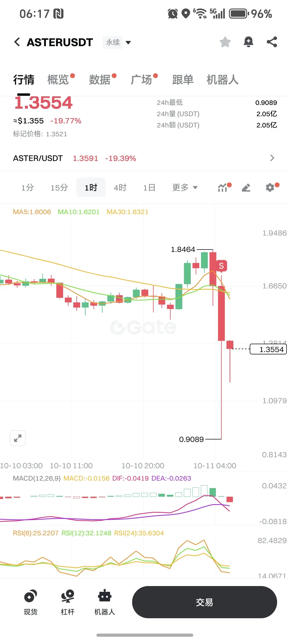This screenshot has height=644, width=290.
Task: Select the 4时 timeframe
Action: 120,187
